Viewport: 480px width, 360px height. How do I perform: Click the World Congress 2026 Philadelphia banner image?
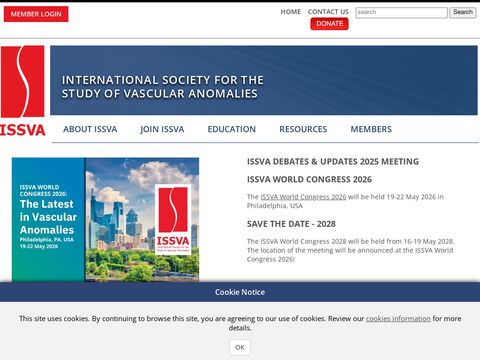point(105,220)
